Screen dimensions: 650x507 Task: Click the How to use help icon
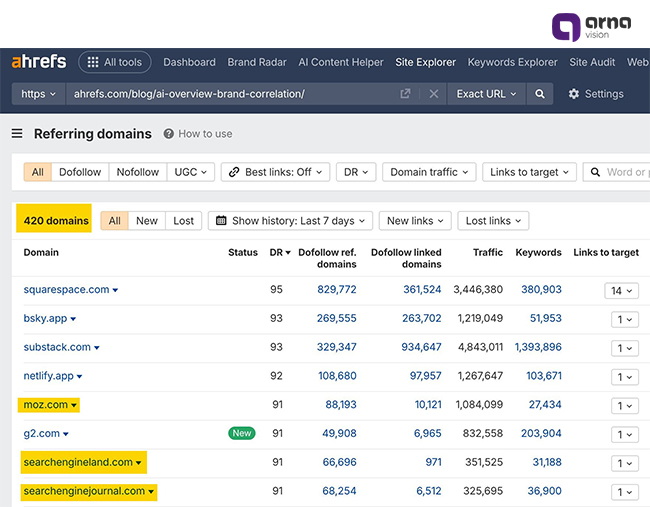(x=169, y=134)
